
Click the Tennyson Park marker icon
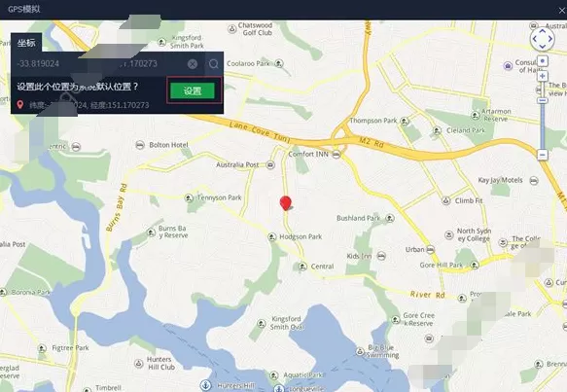tap(189, 197)
